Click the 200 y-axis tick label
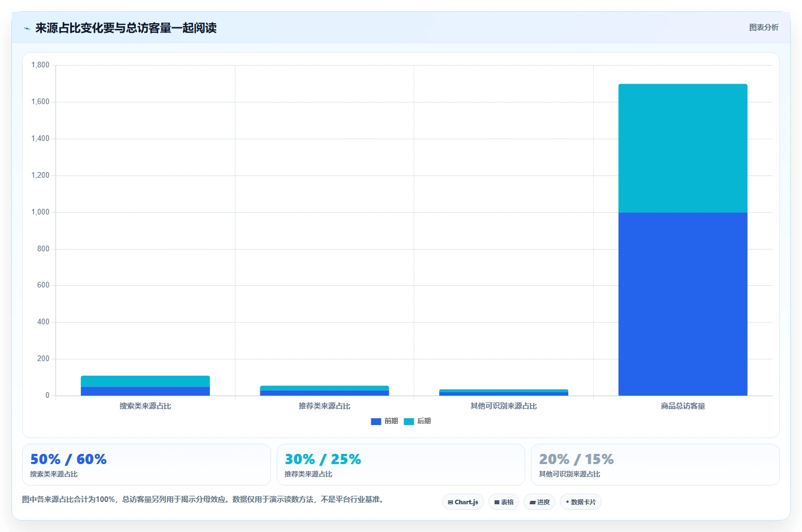802x532 pixels. 43,359
